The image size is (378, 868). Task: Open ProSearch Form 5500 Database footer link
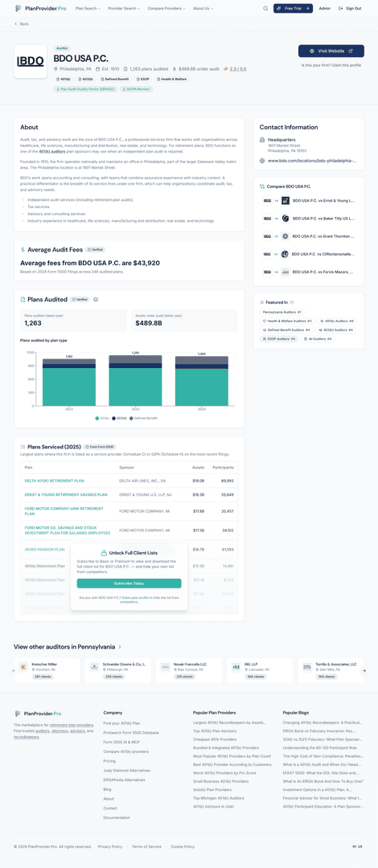point(131,732)
